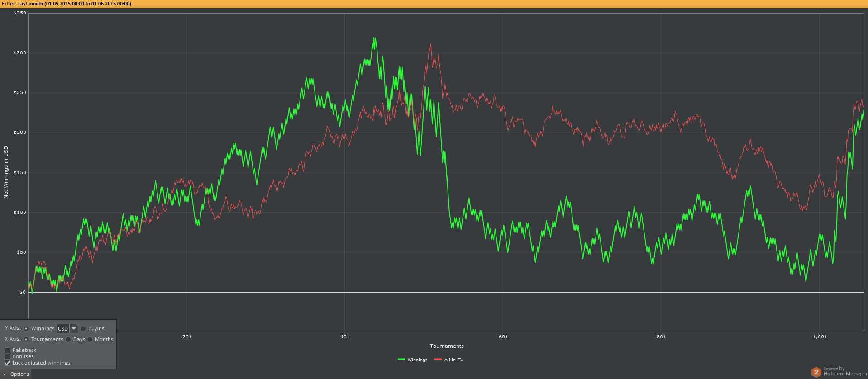Click the "X-Axis:" label in options
The image size is (868, 379).
point(13,339)
